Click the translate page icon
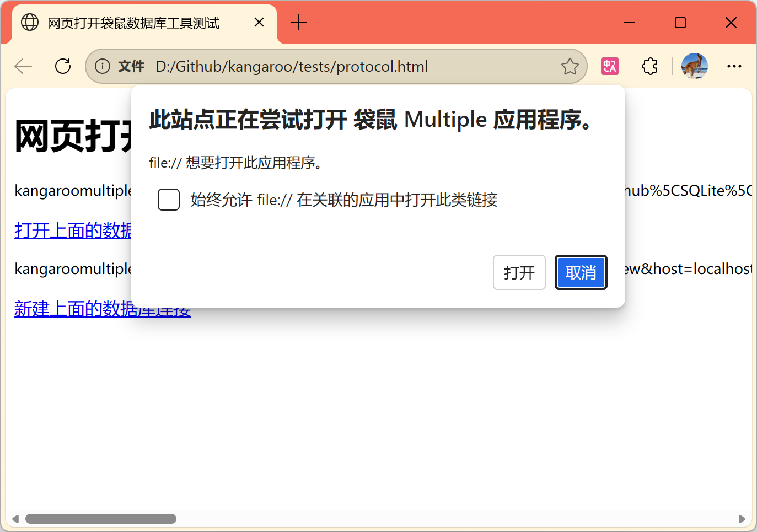 coord(609,66)
